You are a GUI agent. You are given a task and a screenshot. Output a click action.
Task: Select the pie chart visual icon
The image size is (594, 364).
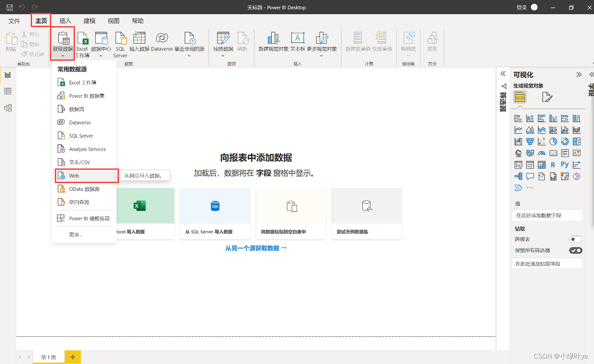[x=553, y=141]
